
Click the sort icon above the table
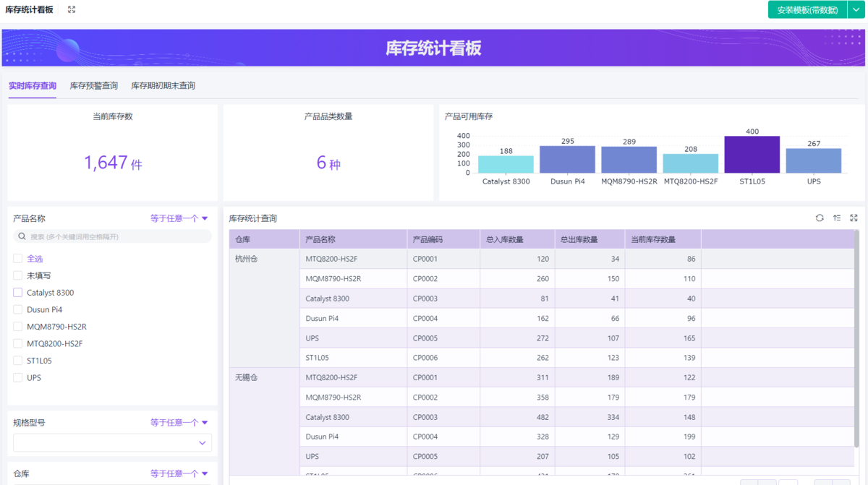click(837, 218)
